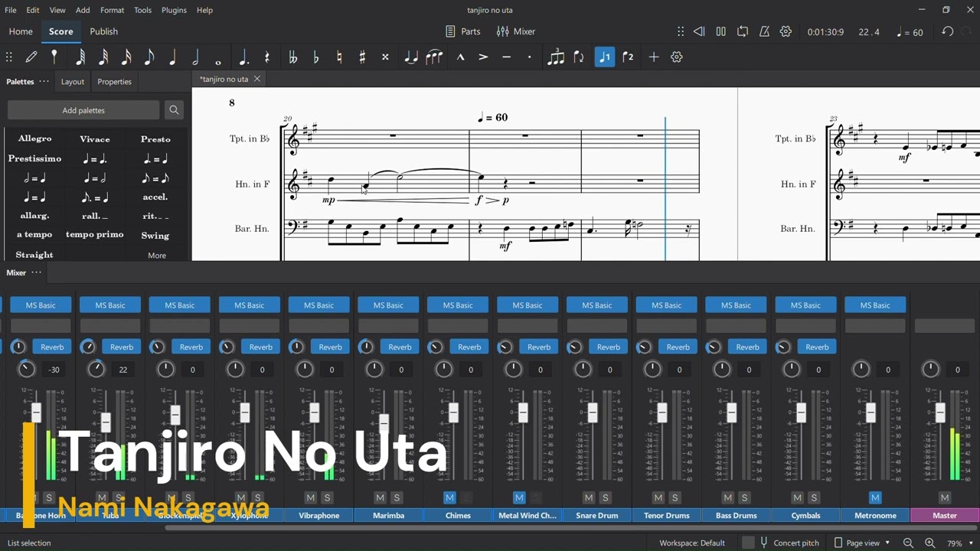Close the tanjiro no uta tab
The height and width of the screenshot is (551, 980).
click(x=257, y=79)
